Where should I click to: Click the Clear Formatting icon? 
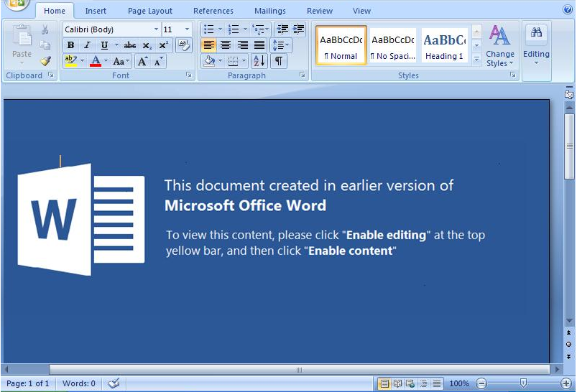pyautogui.click(x=183, y=45)
